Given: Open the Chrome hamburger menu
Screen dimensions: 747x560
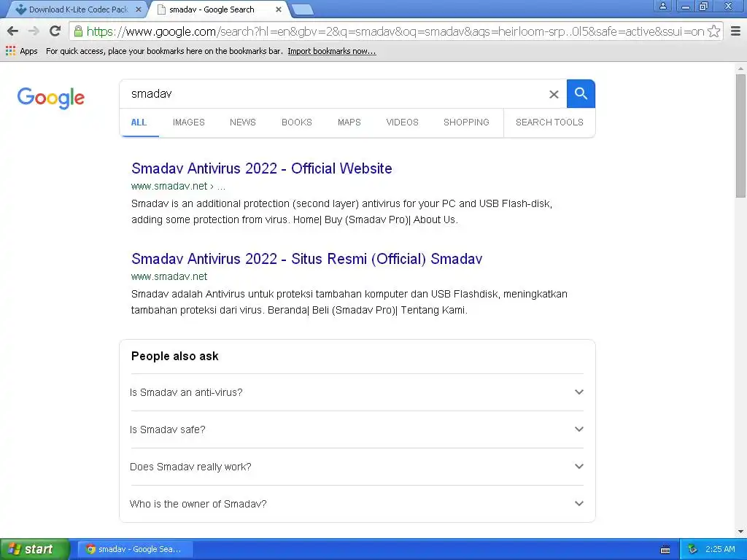Looking at the screenshot, I should coord(735,31).
